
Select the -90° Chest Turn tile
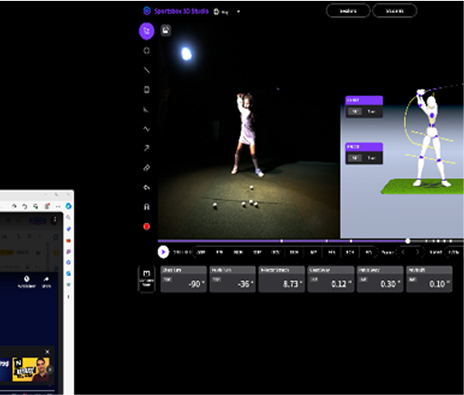coord(183,279)
